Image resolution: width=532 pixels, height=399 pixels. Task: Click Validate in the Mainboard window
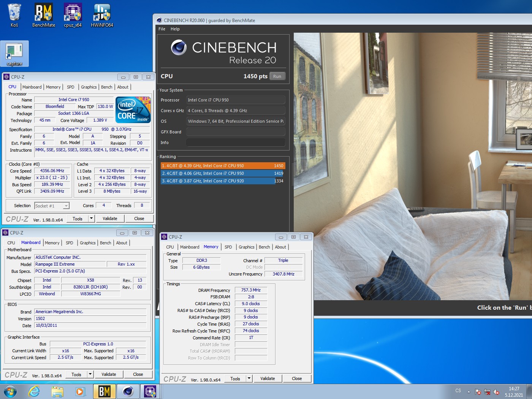coord(109,374)
